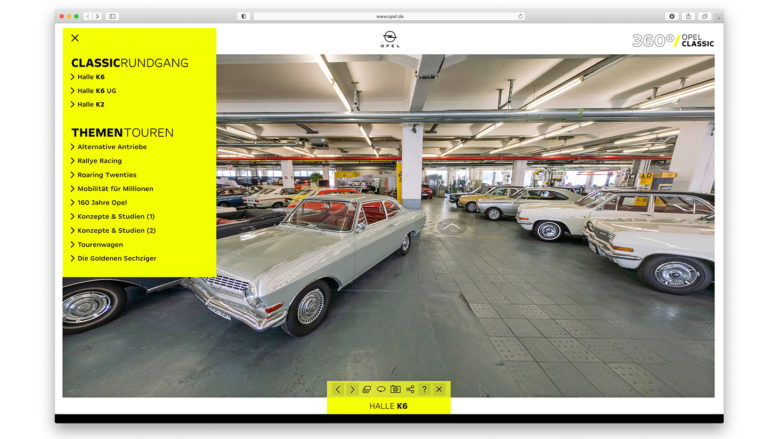Select Konzepte & Studien (2) tour
Viewport: 780px width, 439px height.
[113, 230]
